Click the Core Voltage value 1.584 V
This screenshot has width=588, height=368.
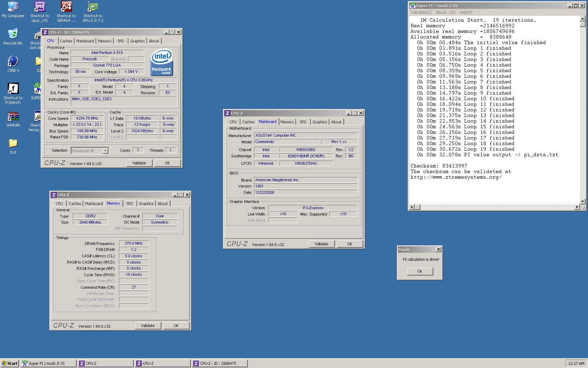[131, 71]
